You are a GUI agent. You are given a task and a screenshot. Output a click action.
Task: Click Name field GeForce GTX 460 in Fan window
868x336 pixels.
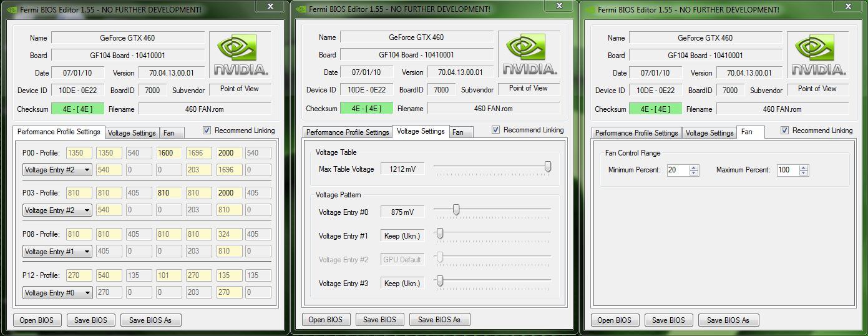[x=705, y=38]
